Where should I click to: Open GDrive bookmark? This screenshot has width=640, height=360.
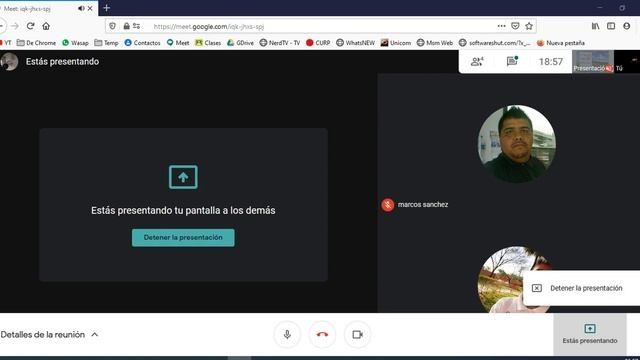click(240, 42)
